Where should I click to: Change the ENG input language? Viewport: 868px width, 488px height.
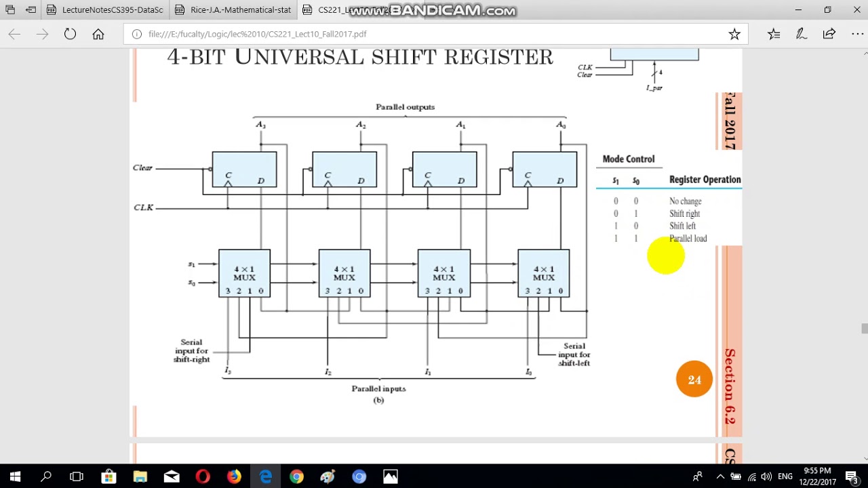pos(785,476)
